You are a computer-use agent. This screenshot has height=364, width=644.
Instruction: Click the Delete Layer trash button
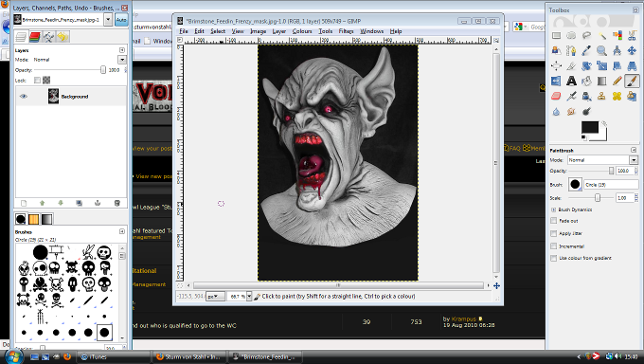[x=117, y=203]
